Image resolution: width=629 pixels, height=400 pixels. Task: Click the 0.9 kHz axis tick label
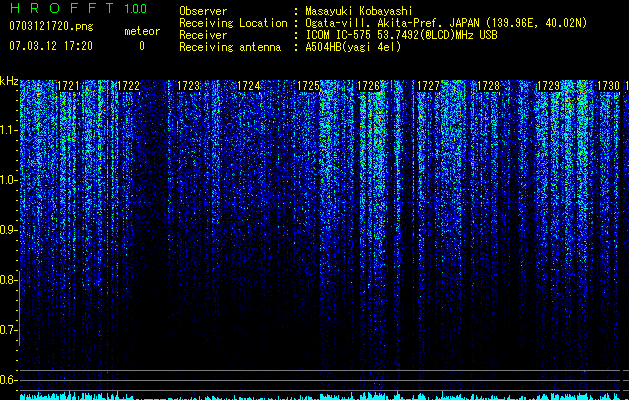(6, 230)
